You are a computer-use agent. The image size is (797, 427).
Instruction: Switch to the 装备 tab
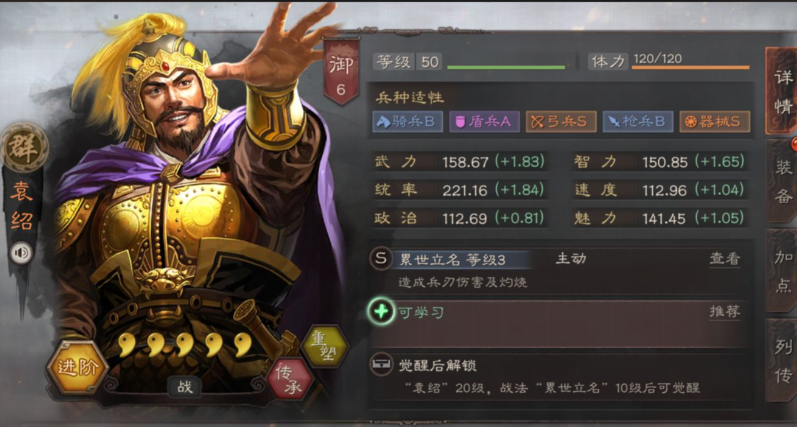click(782, 181)
